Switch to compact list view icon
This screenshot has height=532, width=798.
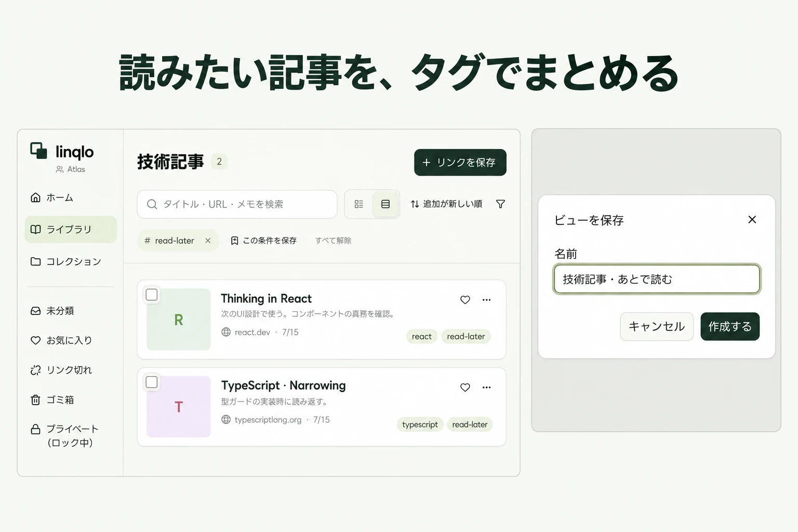[x=359, y=204]
